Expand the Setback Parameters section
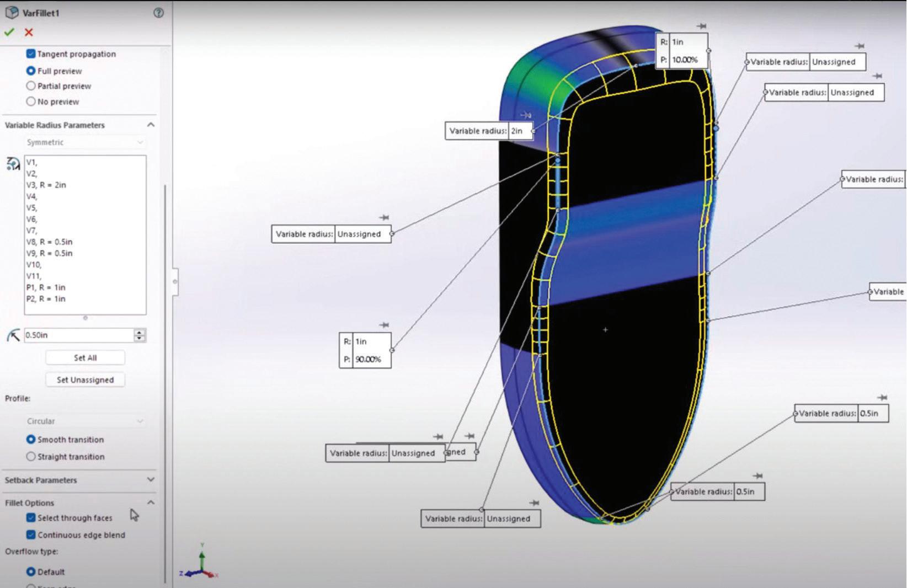The image size is (907, 588). pos(151,480)
